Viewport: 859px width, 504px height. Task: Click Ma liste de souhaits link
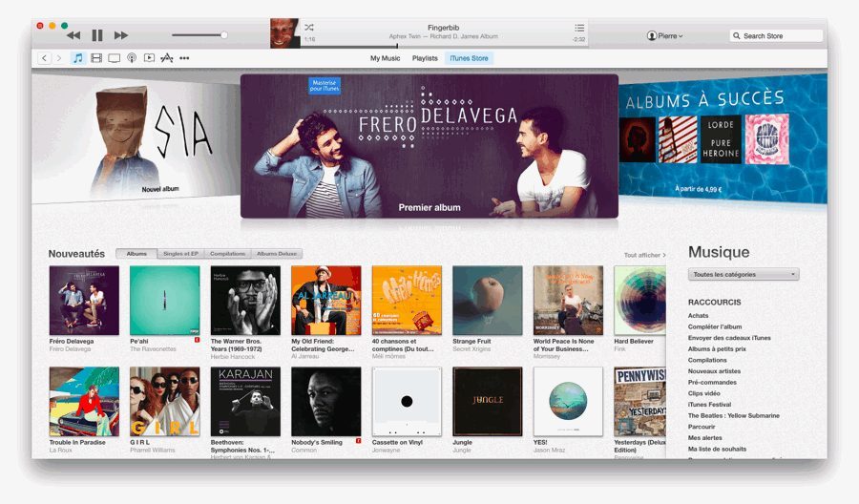pos(717,449)
